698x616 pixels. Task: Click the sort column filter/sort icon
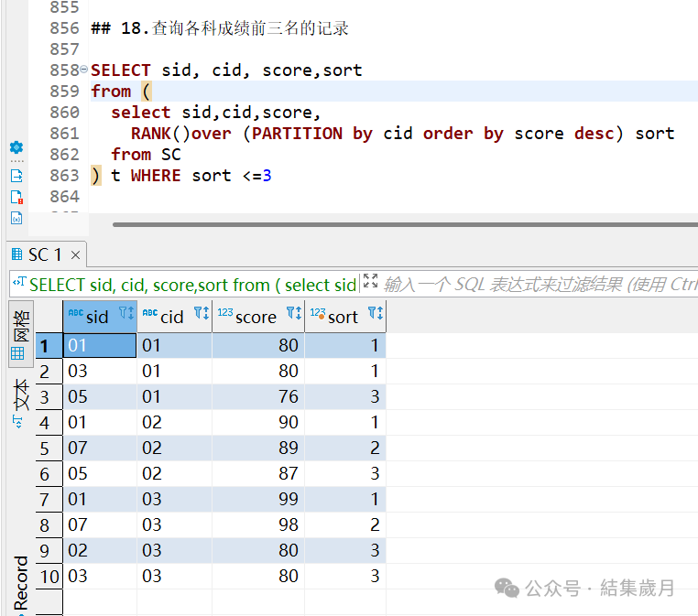pos(376,313)
